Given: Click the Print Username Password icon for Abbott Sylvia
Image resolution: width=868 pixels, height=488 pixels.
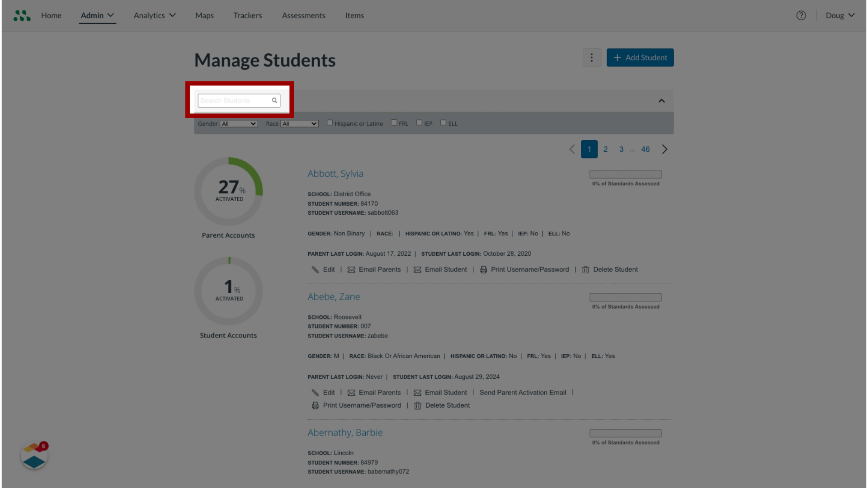Looking at the screenshot, I should [x=483, y=269].
